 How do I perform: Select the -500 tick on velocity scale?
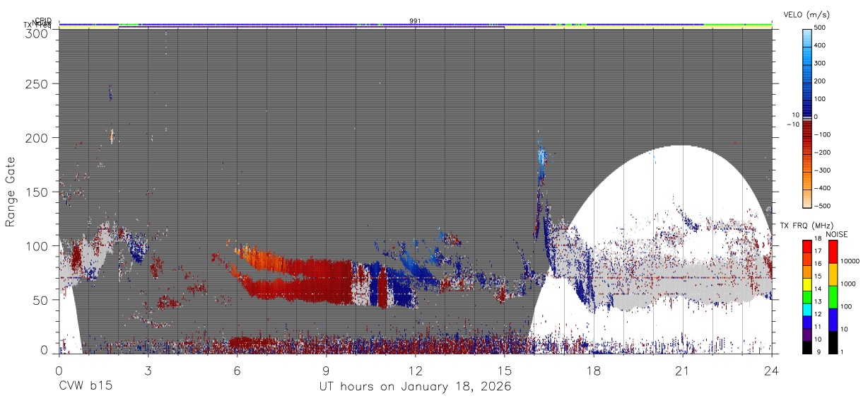[x=823, y=206]
